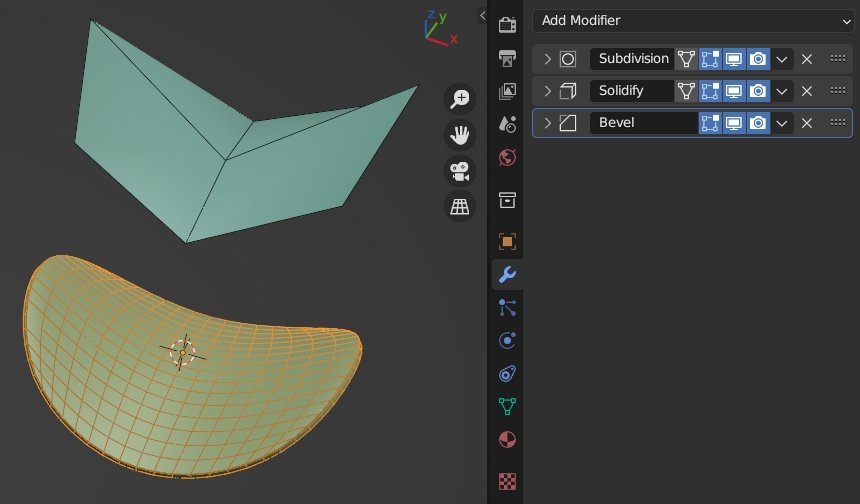The image size is (860, 504).
Task: Open the Object properties tab
Action: (x=507, y=241)
